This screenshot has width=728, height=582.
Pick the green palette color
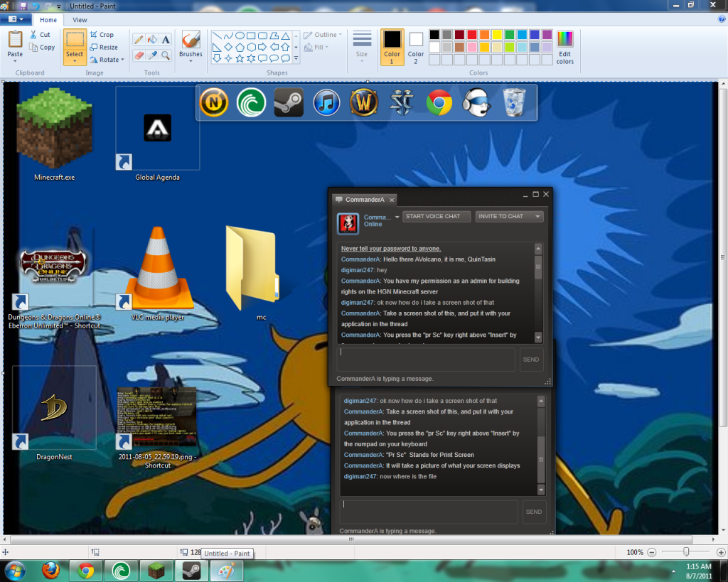coord(509,35)
